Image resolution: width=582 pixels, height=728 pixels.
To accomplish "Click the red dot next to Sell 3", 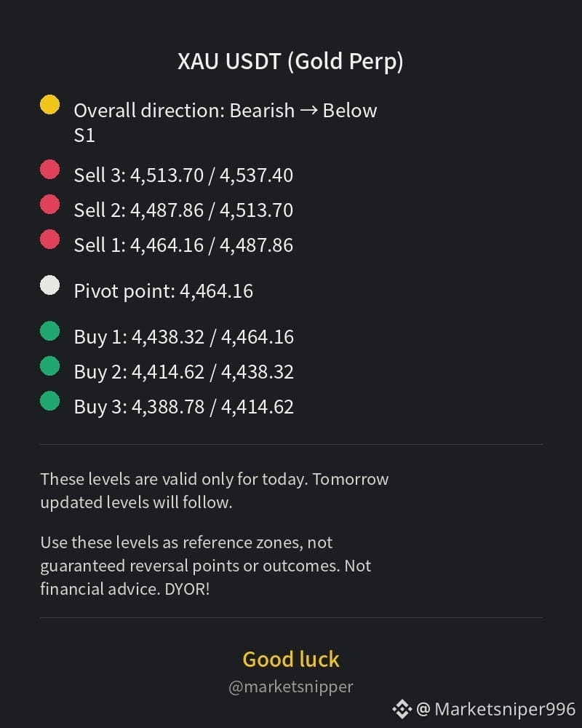I will coord(49,169).
